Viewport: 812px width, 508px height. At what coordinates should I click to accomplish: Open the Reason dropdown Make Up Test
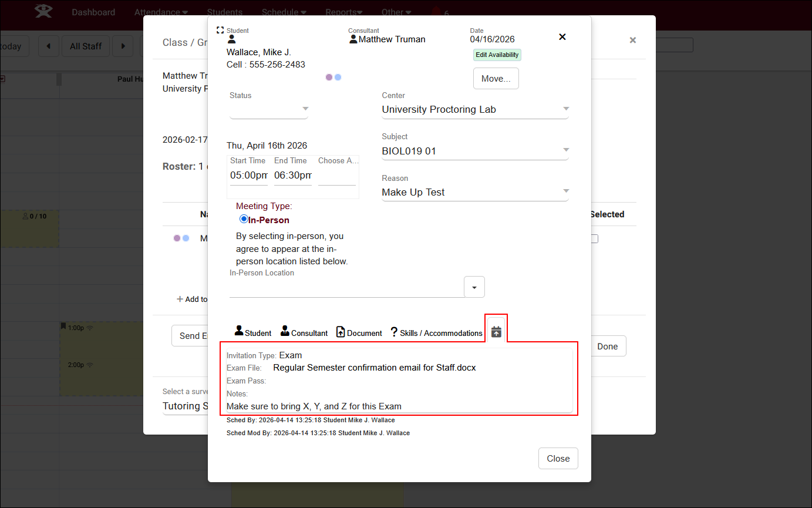(475, 192)
